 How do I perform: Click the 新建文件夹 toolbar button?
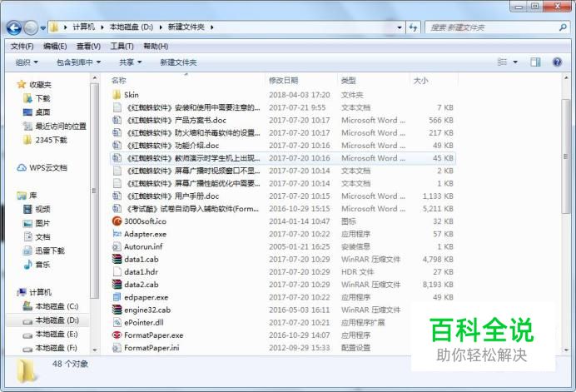tap(178, 62)
